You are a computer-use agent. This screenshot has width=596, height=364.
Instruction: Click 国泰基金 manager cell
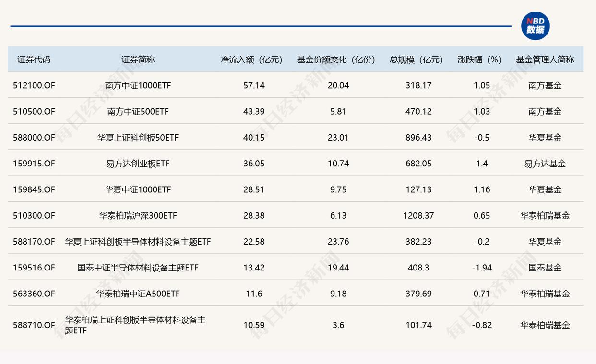point(545,268)
